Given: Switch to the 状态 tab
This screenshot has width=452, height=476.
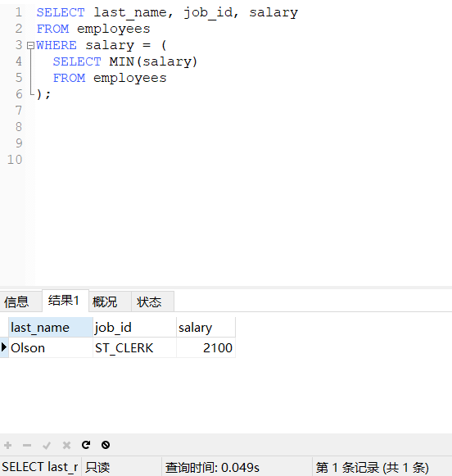Looking at the screenshot, I should (152, 301).
